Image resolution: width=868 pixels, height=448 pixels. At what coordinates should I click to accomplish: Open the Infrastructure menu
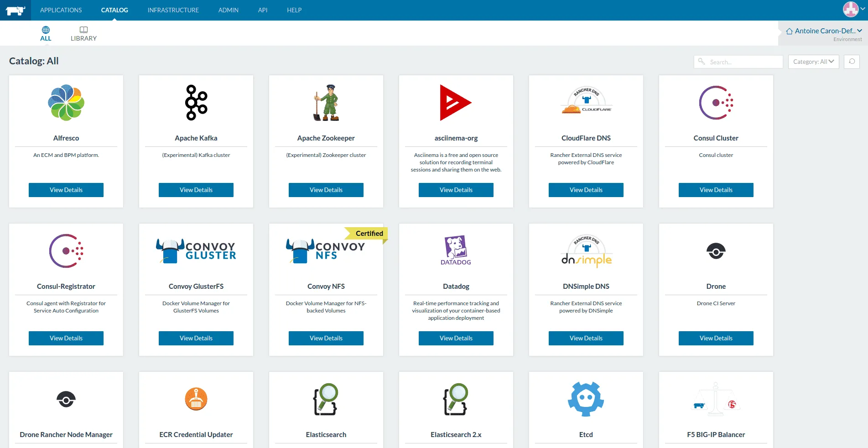(173, 10)
